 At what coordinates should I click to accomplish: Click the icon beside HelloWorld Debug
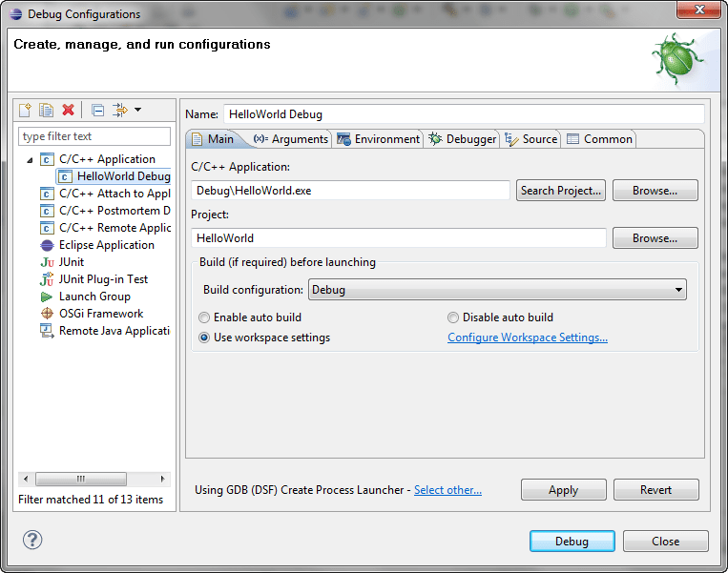[x=65, y=176]
